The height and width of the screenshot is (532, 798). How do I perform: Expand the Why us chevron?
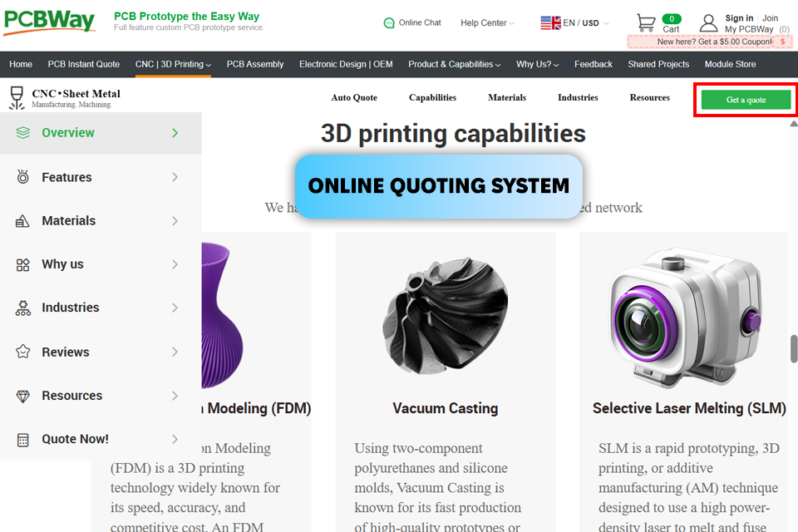click(175, 264)
